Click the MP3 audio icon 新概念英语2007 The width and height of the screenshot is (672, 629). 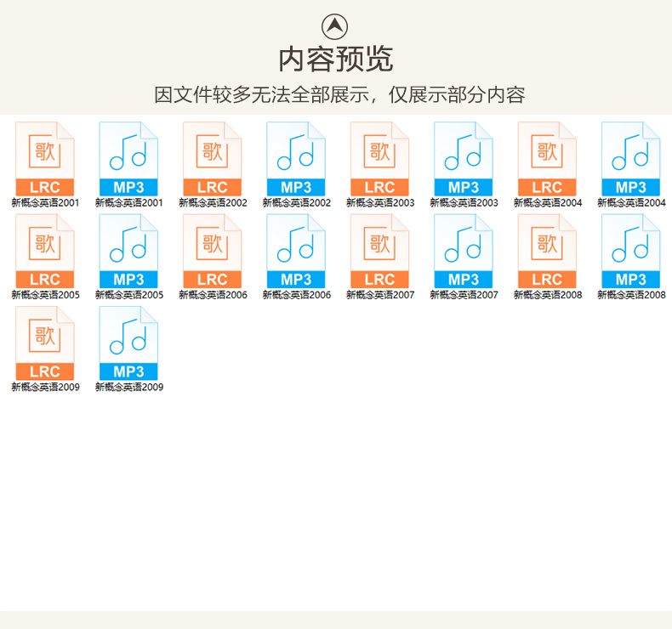pyautogui.click(x=464, y=251)
